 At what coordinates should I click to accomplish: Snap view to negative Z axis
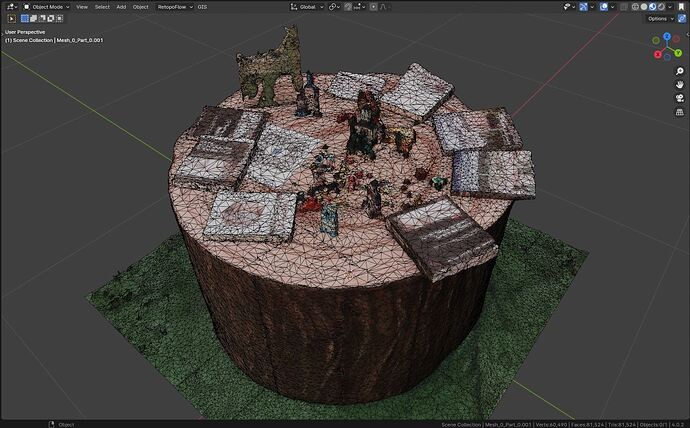(668, 57)
